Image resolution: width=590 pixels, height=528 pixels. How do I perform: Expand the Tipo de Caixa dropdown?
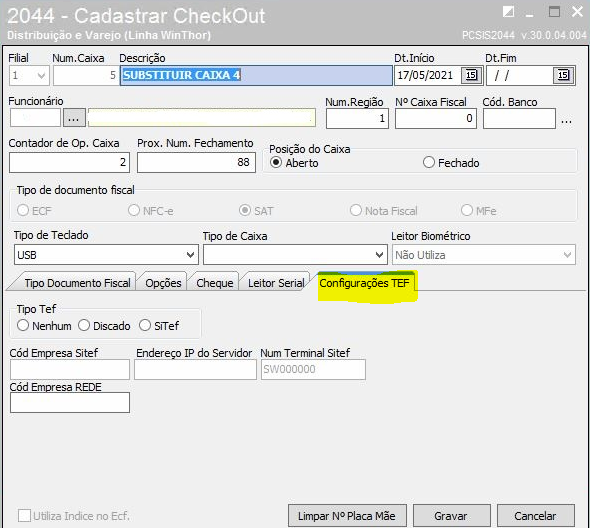379,255
